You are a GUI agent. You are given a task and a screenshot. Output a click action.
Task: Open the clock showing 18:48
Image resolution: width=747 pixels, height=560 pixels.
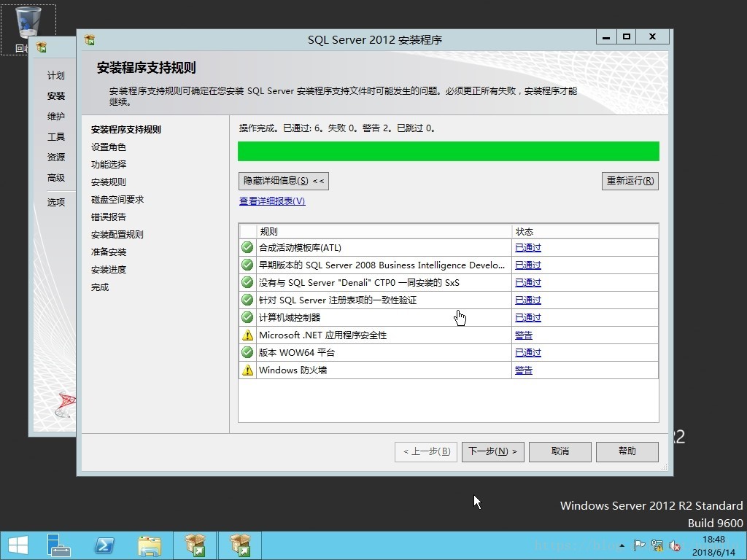tap(713, 545)
